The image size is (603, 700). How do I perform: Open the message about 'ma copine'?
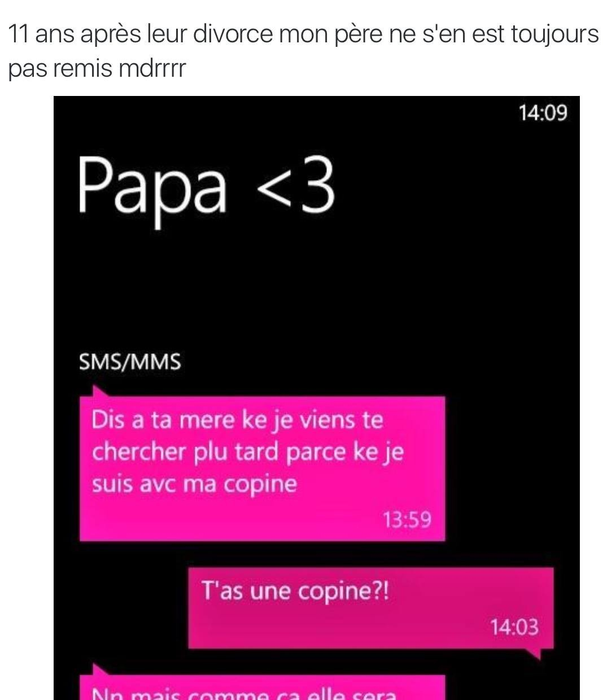pyautogui.click(x=262, y=469)
